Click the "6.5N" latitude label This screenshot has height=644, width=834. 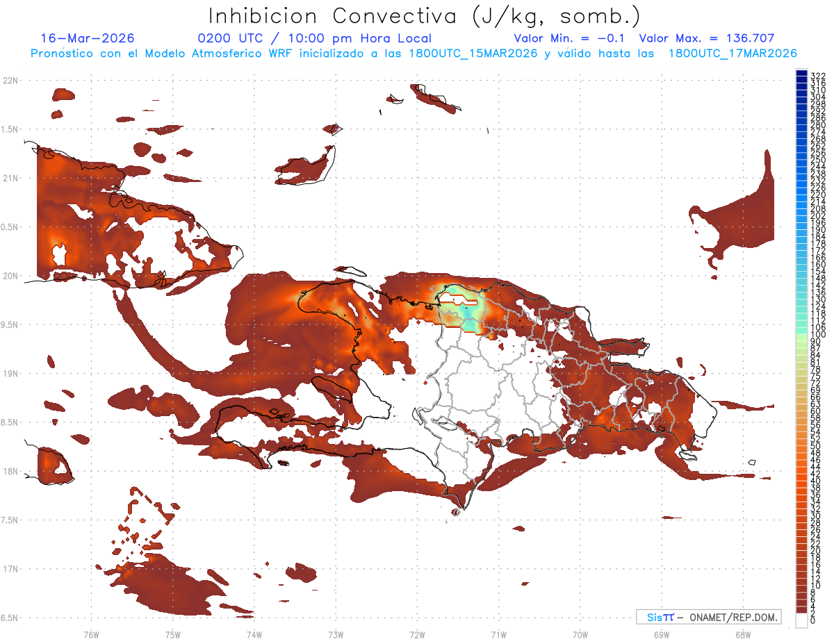pos(10,618)
